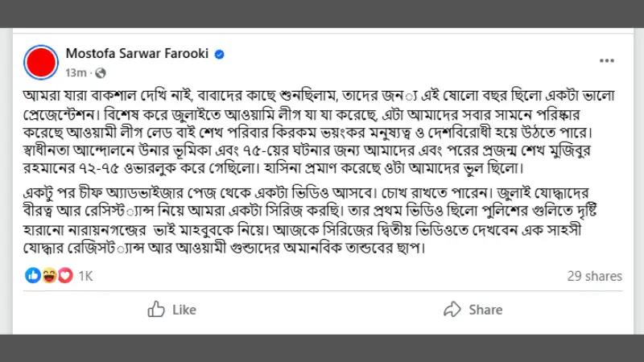This screenshot has height=362, width=644.
Task: Click the dark gray bar at bottom
Action: [322, 348]
